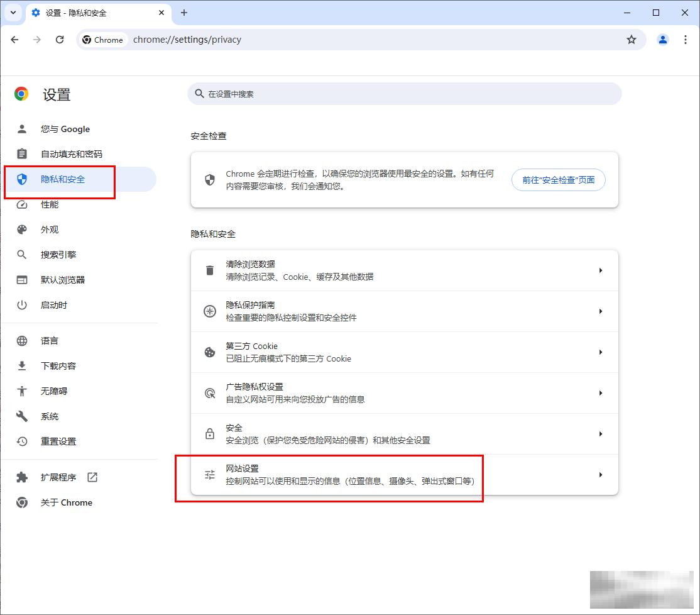700x615 pixels.
Task: Reload the page with the refresh icon
Action: click(60, 40)
